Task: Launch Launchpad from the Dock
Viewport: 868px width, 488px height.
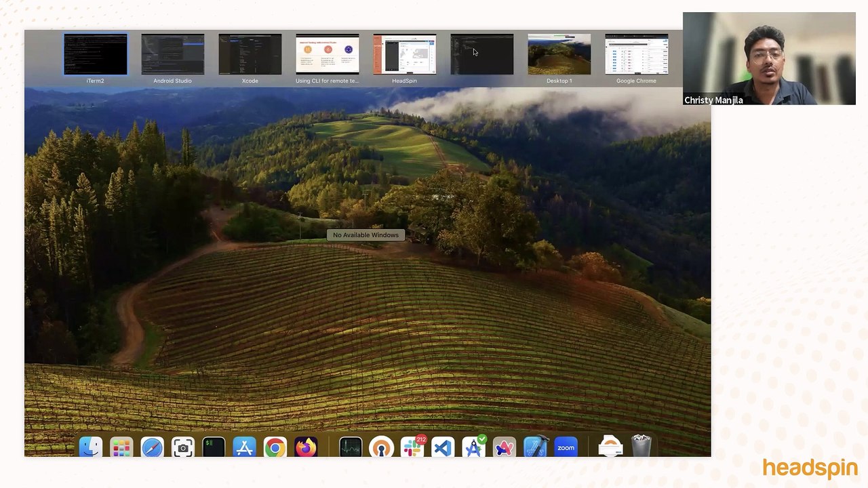Action: [x=121, y=447]
